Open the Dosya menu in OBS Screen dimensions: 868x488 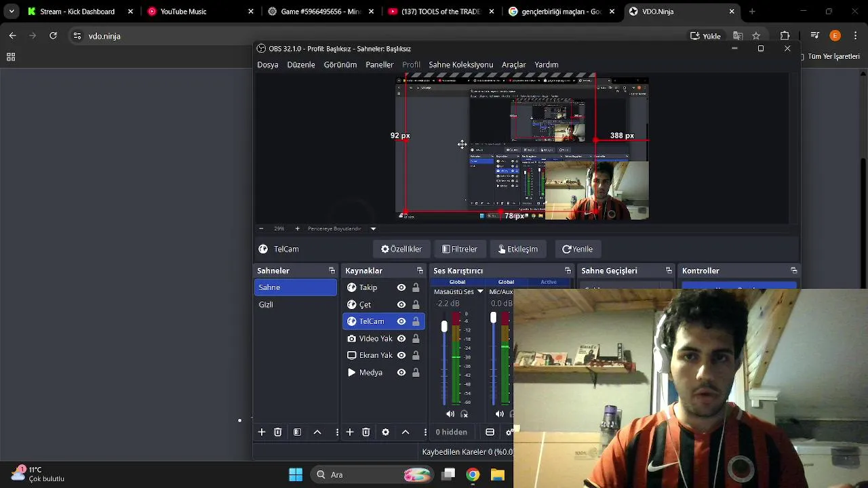[268, 64]
